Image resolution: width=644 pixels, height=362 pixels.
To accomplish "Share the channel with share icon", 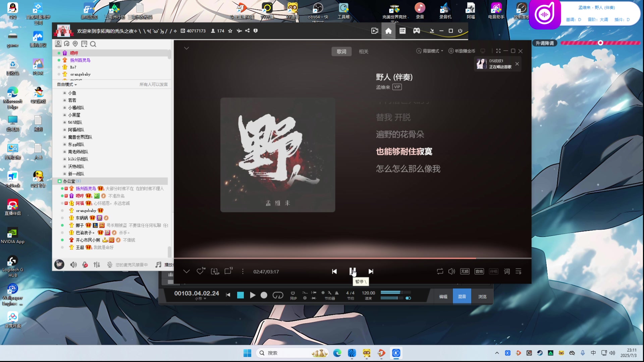I will 247,31.
